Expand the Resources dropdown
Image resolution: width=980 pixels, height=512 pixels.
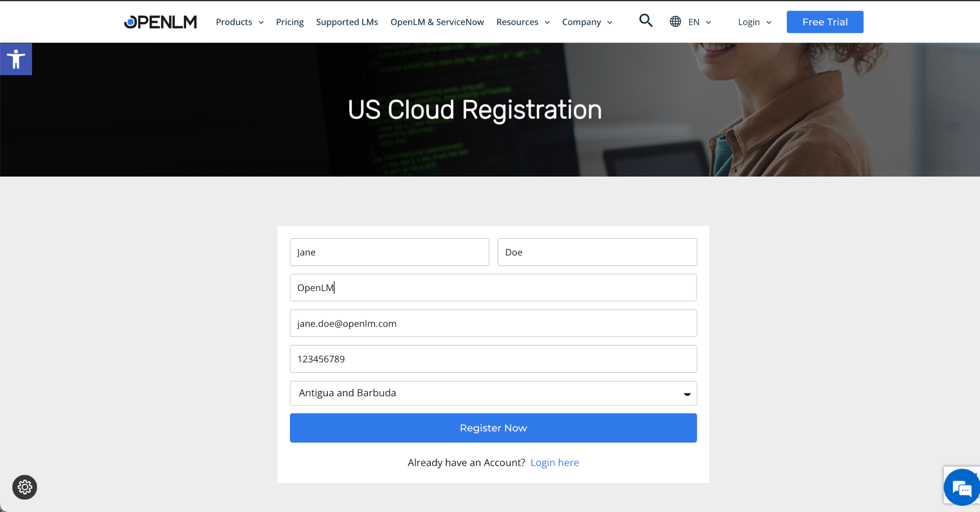coord(523,22)
